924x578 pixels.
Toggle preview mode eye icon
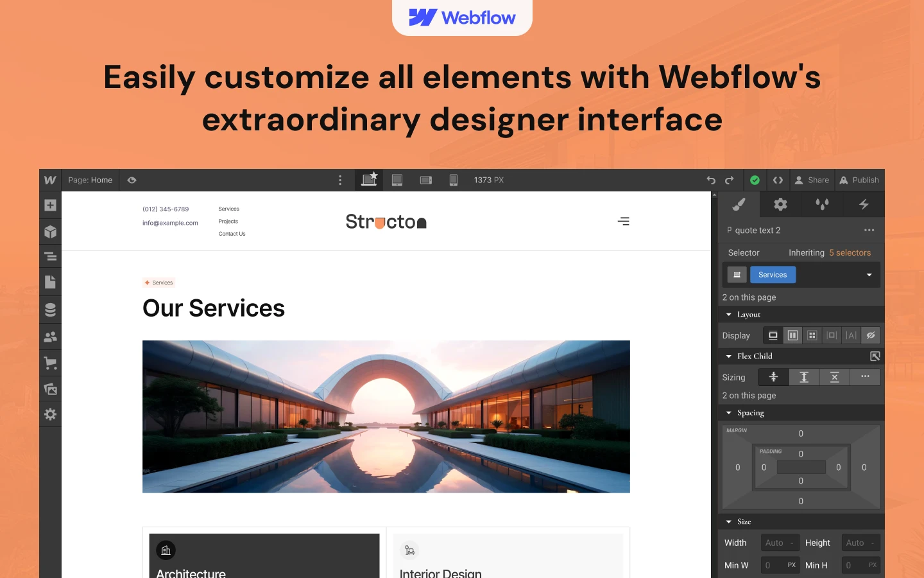click(x=132, y=180)
